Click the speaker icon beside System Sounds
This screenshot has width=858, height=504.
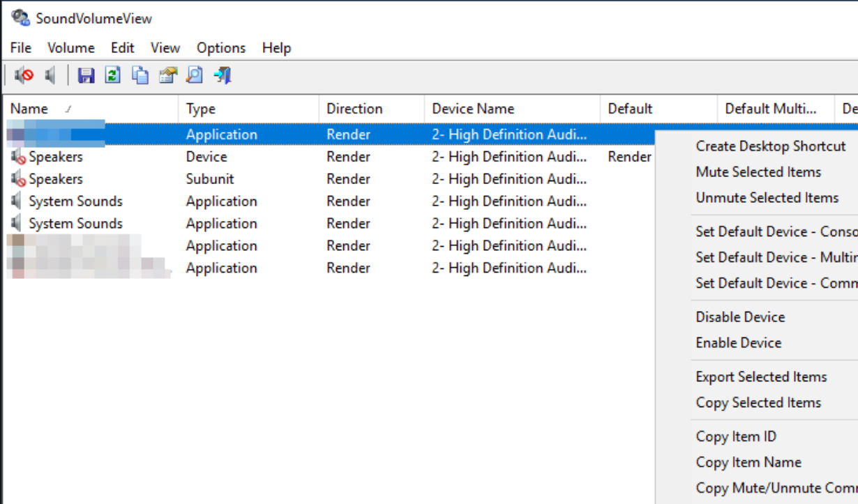(15, 201)
